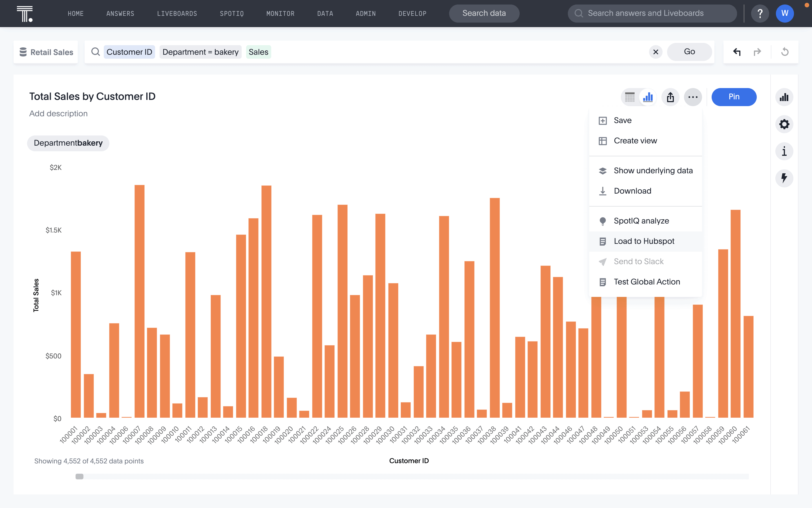This screenshot has height=508, width=812.
Task: Open the query info icon
Action: [x=784, y=151]
